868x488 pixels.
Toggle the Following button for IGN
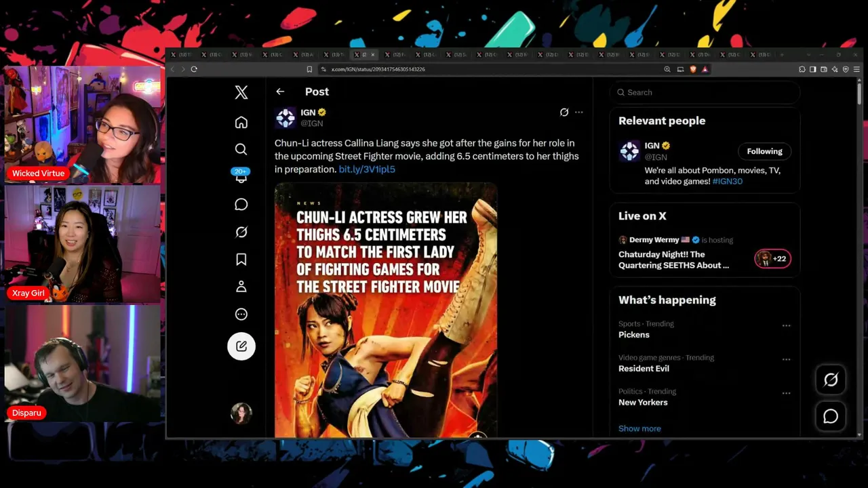pos(764,151)
